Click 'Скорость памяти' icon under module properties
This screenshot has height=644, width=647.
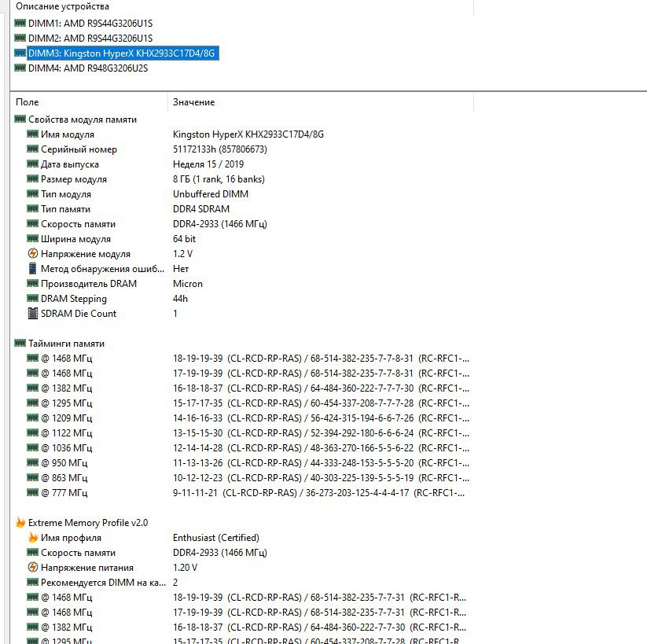[x=32, y=223]
